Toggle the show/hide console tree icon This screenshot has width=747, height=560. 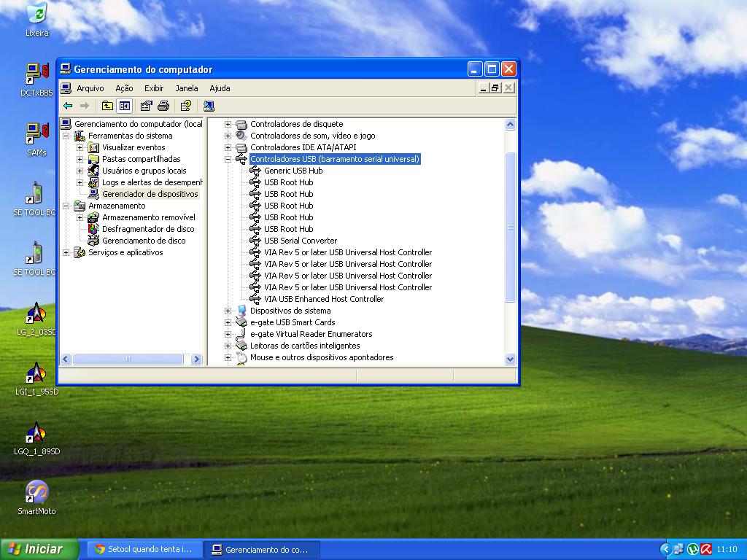point(124,106)
